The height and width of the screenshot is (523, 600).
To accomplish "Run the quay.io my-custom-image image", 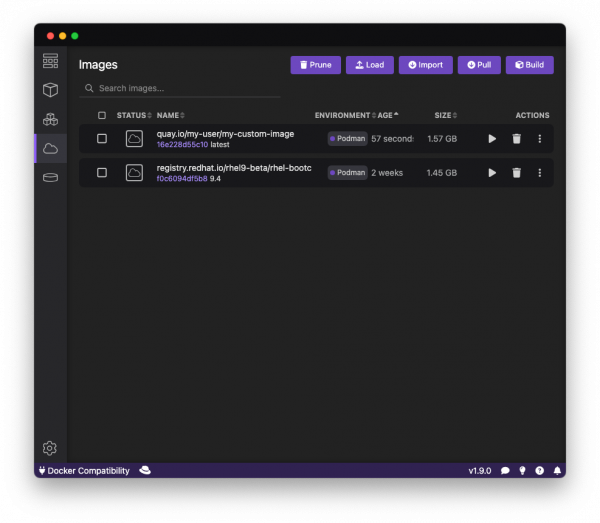I will click(x=492, y=138).
